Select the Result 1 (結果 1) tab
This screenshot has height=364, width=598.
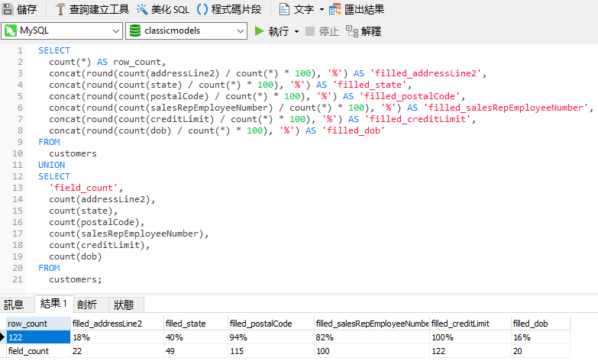point(53,304)
